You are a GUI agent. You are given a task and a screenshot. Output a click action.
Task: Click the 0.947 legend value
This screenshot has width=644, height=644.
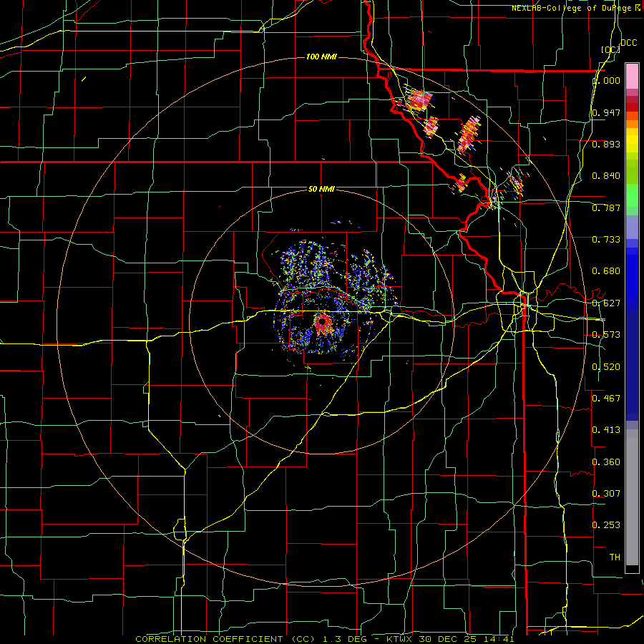tap(606, 112)
